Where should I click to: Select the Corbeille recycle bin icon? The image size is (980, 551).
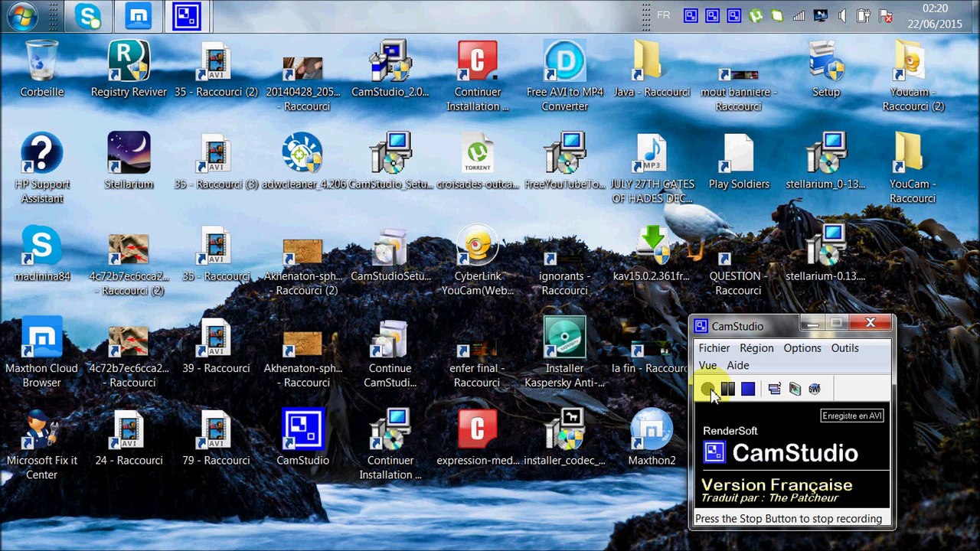pos(42,70)
